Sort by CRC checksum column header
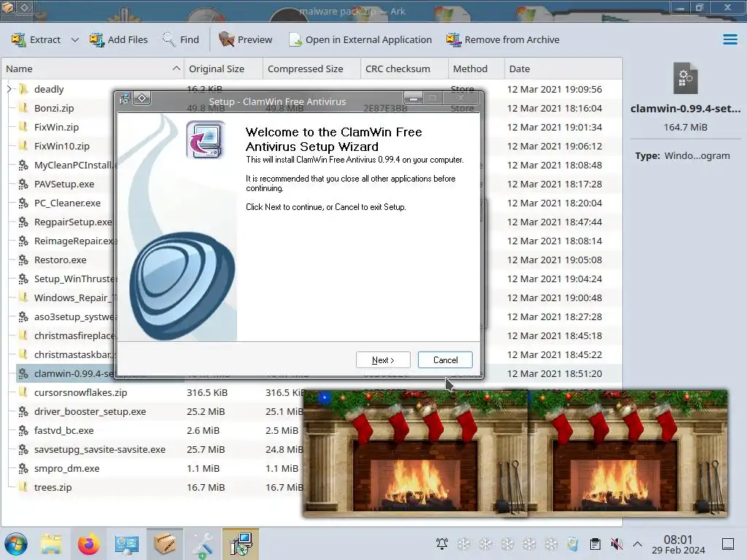The height and width of the screenshot is (560, 747). 404,69
